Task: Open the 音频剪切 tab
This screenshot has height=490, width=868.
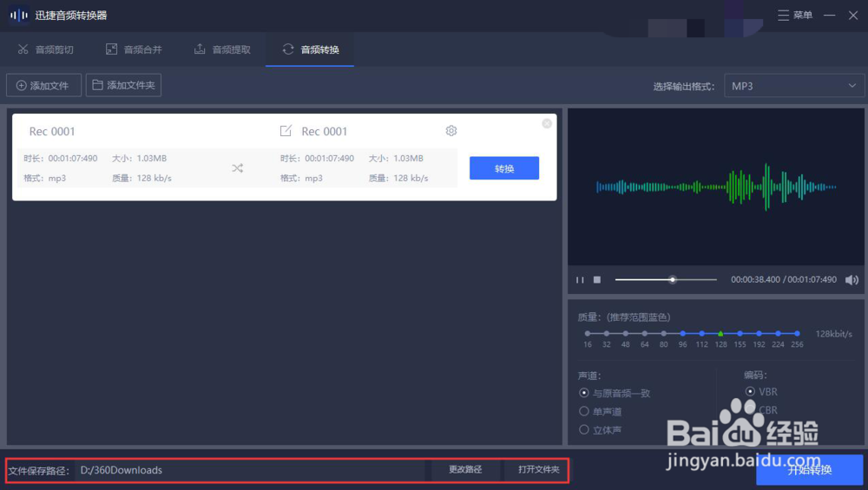Action: 45,49
